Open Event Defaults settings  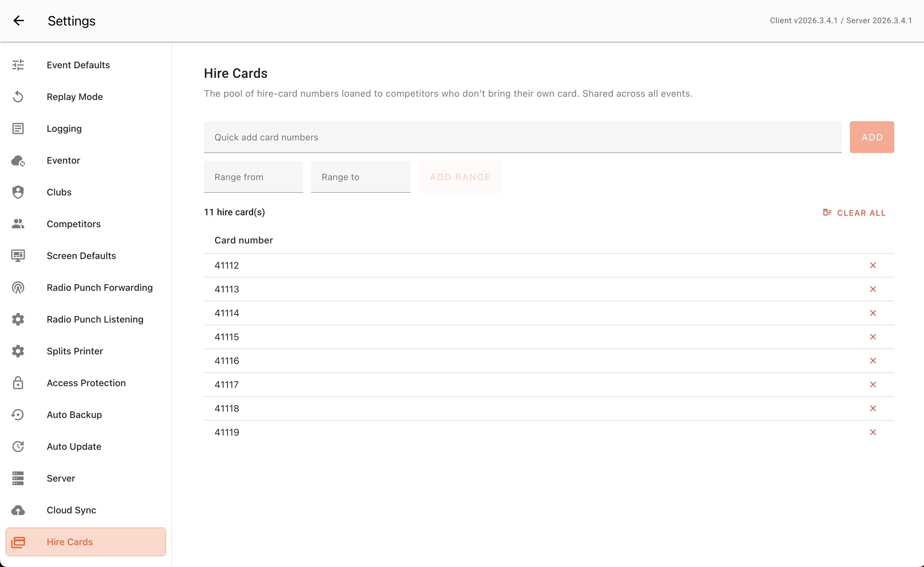(85, 65)
